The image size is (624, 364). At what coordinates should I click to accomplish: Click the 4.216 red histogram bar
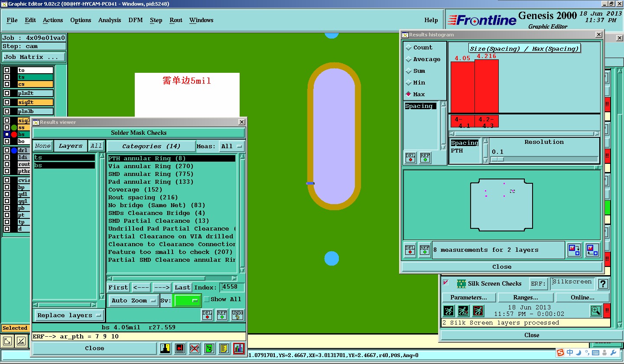point(487,86)
